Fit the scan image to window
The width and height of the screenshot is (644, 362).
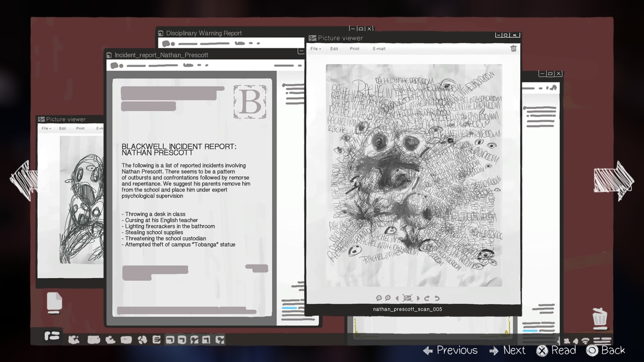[x=408, y=298]
